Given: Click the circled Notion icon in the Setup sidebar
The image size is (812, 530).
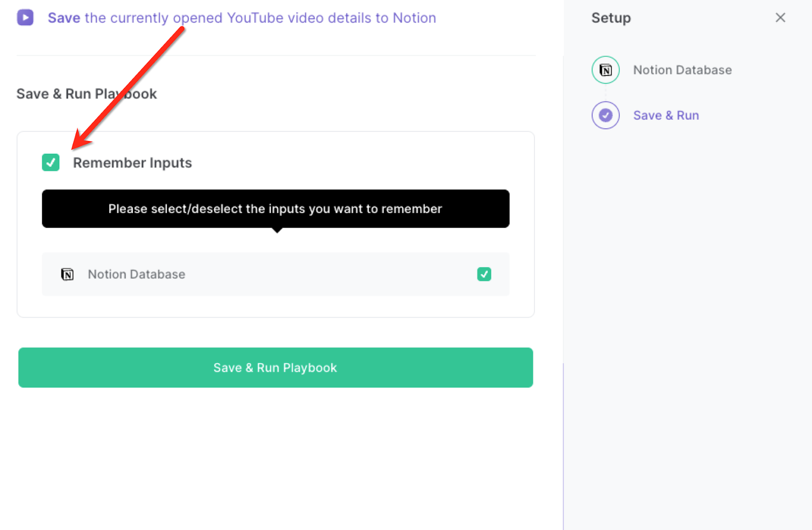Looking at the screenshot, I should coord(605,69).
